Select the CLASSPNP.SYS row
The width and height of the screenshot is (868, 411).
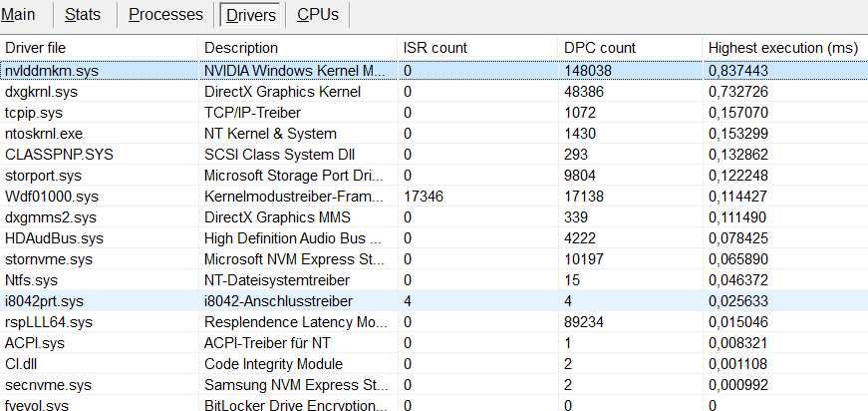434,155
